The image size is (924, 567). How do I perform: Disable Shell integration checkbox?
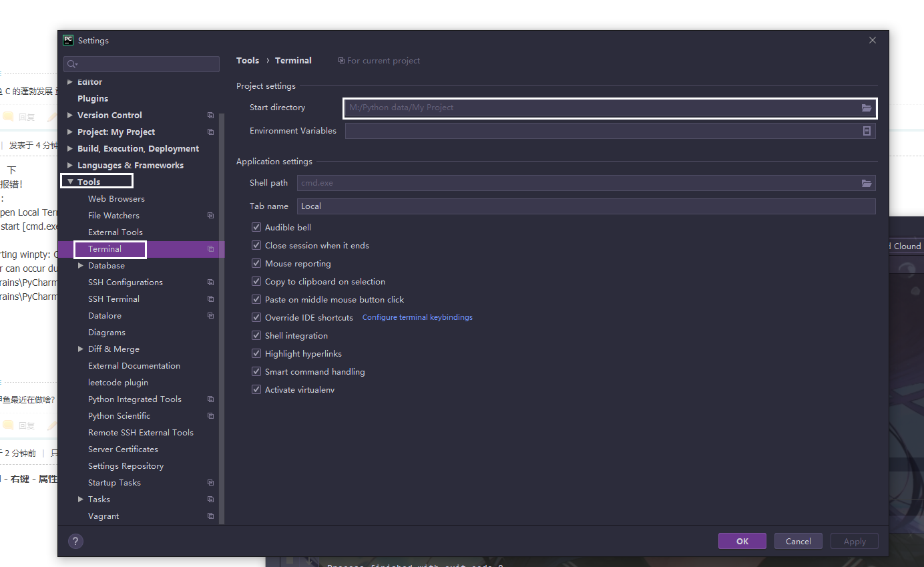click(x=256, y=336)
